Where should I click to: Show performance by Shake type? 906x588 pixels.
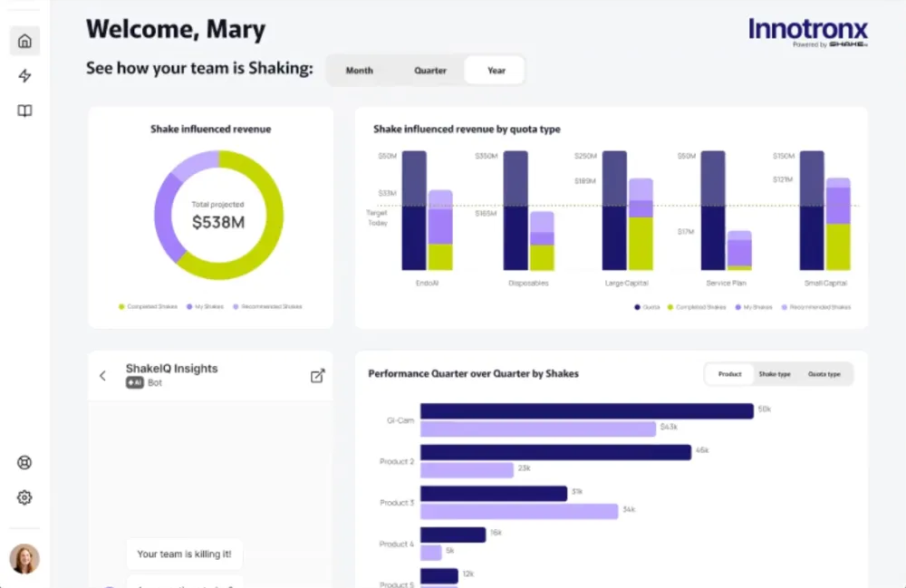pyautogui.click(x=775, y=374)
